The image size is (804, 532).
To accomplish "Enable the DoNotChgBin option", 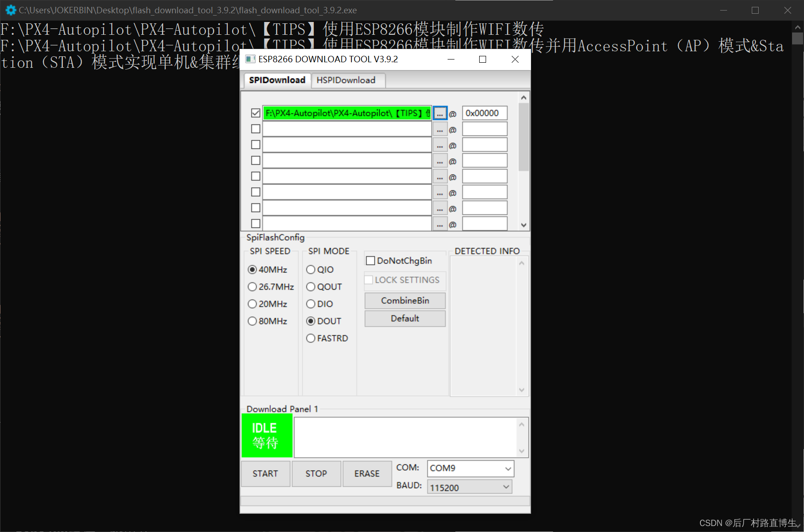I will [371, 260].
